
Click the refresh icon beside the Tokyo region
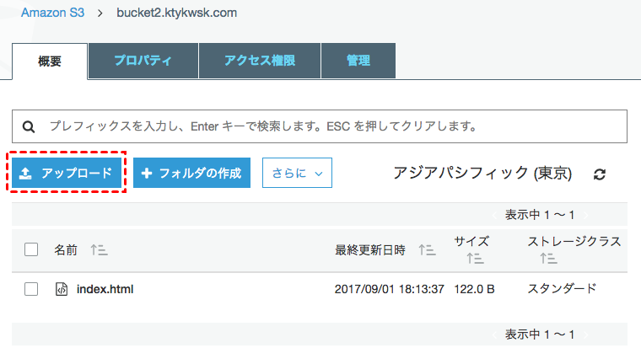point(600,174)
